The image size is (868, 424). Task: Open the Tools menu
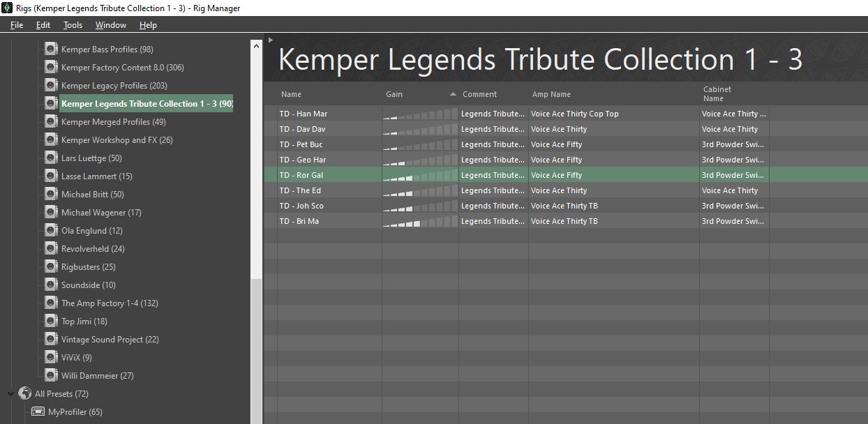pos(73,25)
